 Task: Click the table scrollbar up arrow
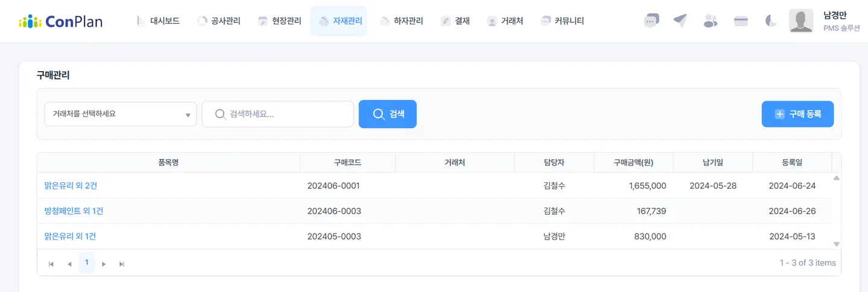(837, 178)
